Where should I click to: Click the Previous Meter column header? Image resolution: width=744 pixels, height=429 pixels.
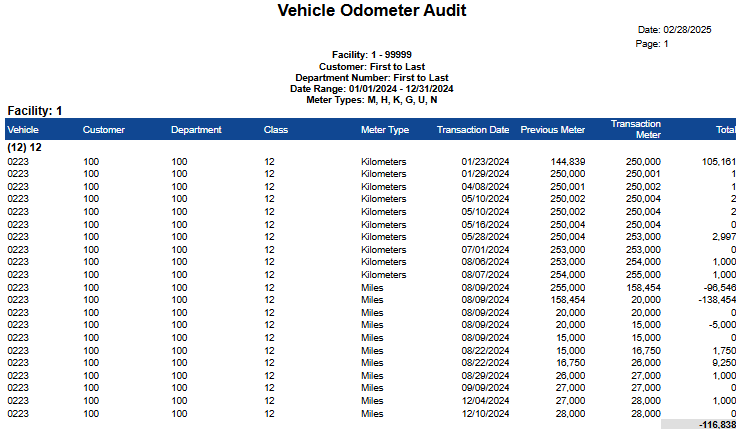click(553, 130)
